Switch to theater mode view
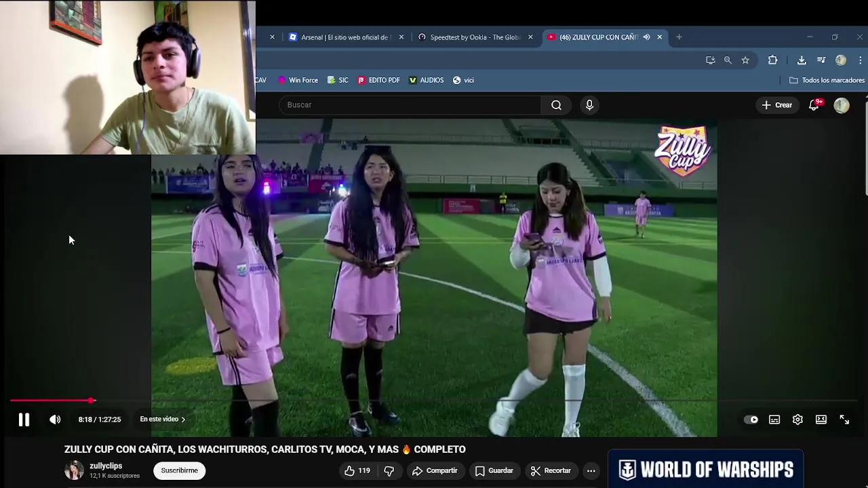 (x=821, y=420)
